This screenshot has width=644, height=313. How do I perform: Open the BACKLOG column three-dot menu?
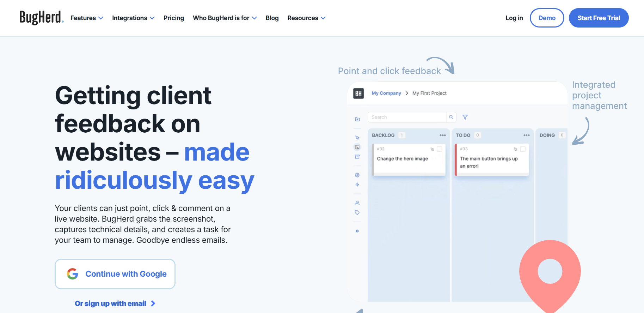point(443,135)
